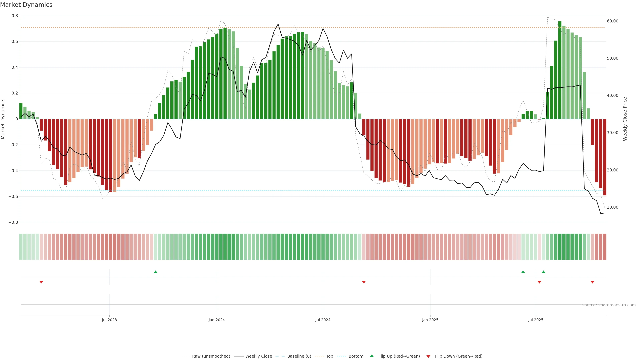Click the green flip-up marker between Jul 2023 and Jan 2024

[x=155, y=272]
